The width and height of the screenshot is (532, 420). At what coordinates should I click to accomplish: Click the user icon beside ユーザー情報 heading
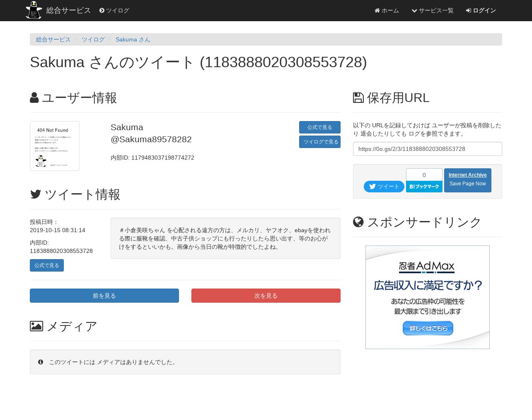click(34, 98)
